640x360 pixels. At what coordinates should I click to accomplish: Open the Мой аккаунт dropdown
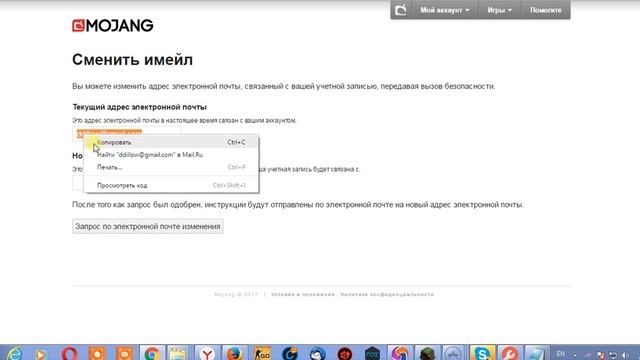pyautogui.click(x=444, y=10)
